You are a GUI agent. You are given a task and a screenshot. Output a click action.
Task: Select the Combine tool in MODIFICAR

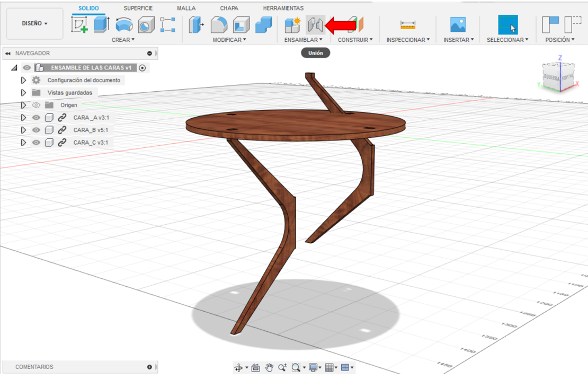tap(264, 25)
